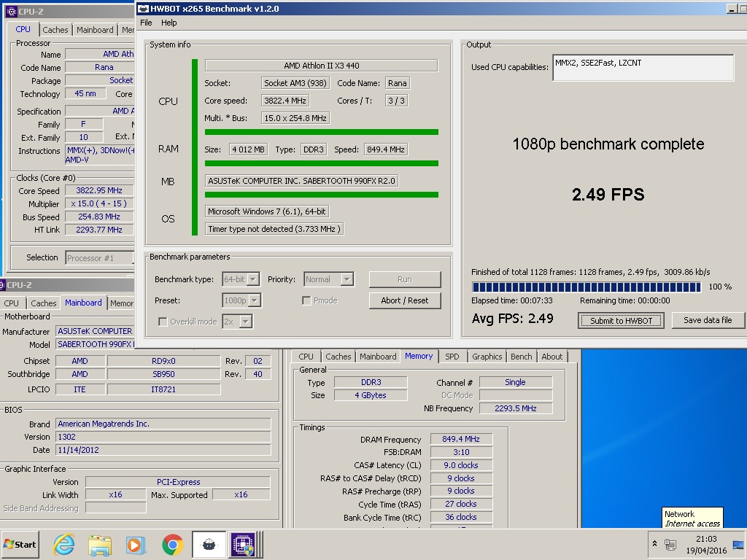Screen dimensions: 747x560
Task: Show hidden tray icons arrow
Action: click(x=654, y=543)
